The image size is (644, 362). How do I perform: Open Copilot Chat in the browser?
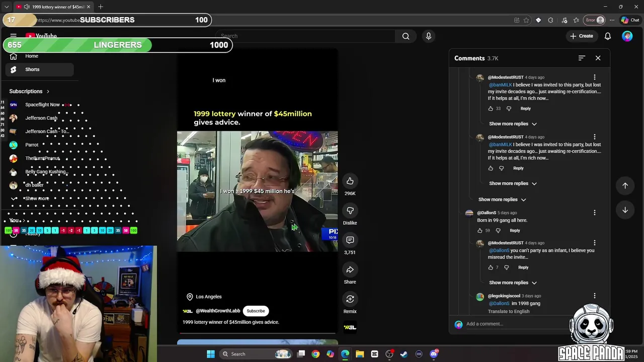coord(630,20)
